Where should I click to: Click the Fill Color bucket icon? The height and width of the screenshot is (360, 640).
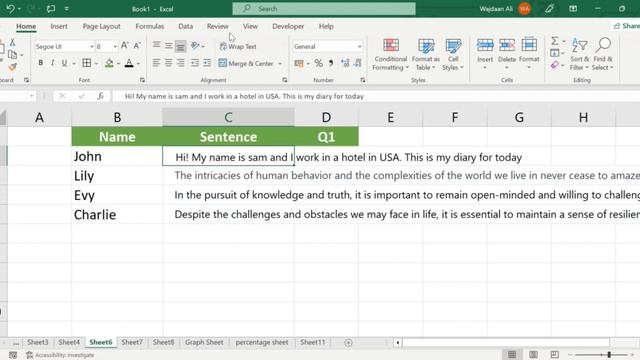pos(109,63)
